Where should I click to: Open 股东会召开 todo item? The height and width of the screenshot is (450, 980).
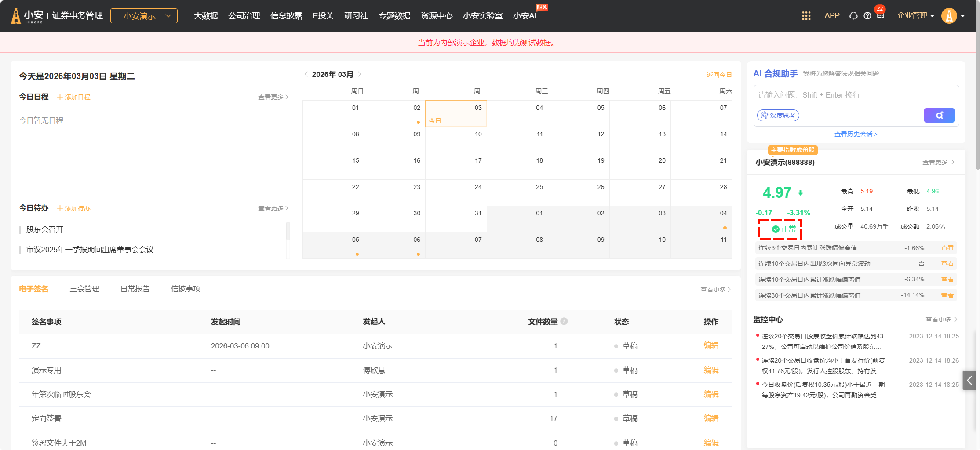pos(45,229)
